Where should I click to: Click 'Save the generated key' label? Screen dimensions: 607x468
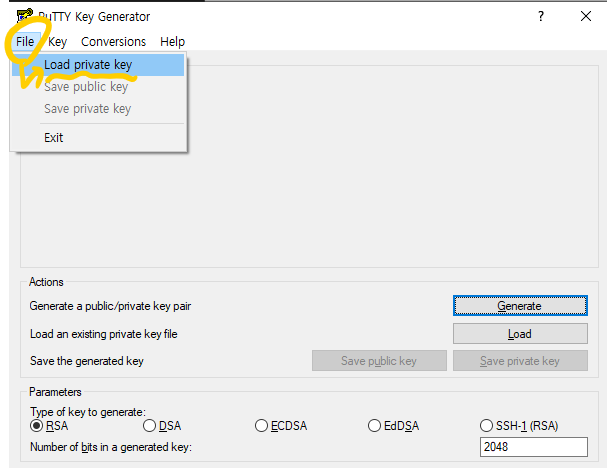click(87, 361)
